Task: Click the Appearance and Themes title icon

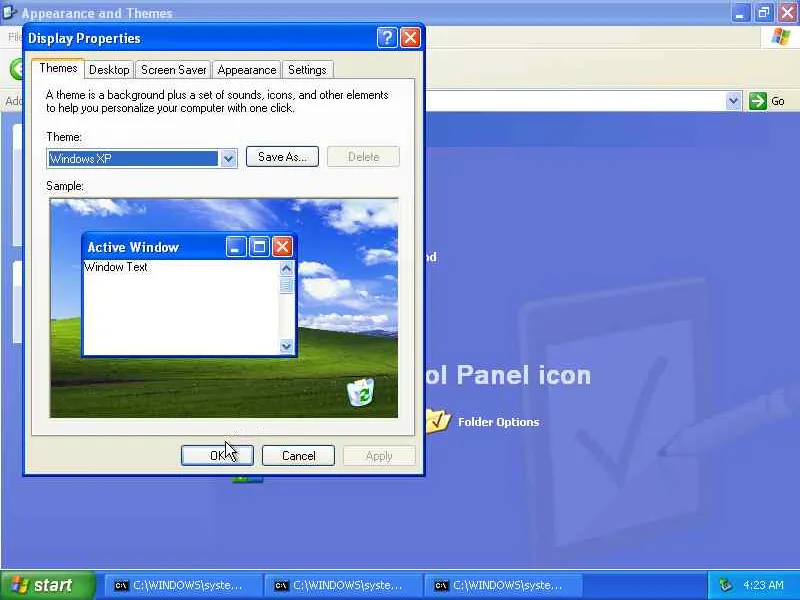Action: click(x=9, y=12)
